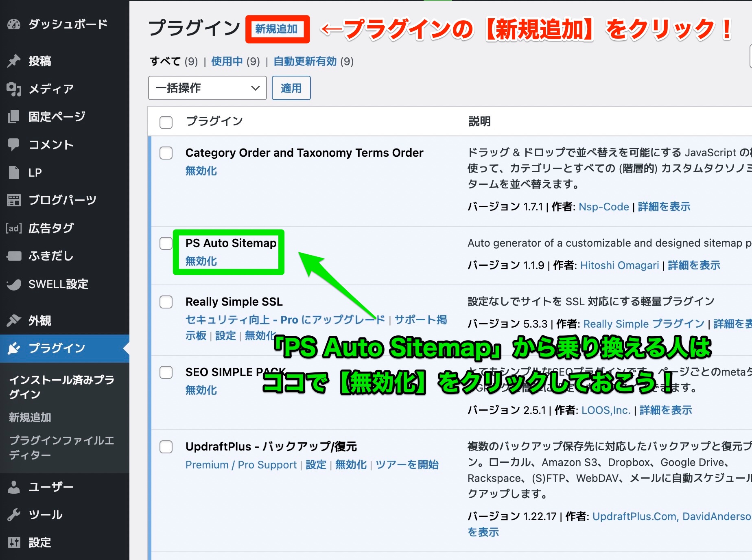Open the Dashboard palette icon
This screenshot has height=560, width=752.
[x=14, y=24]
